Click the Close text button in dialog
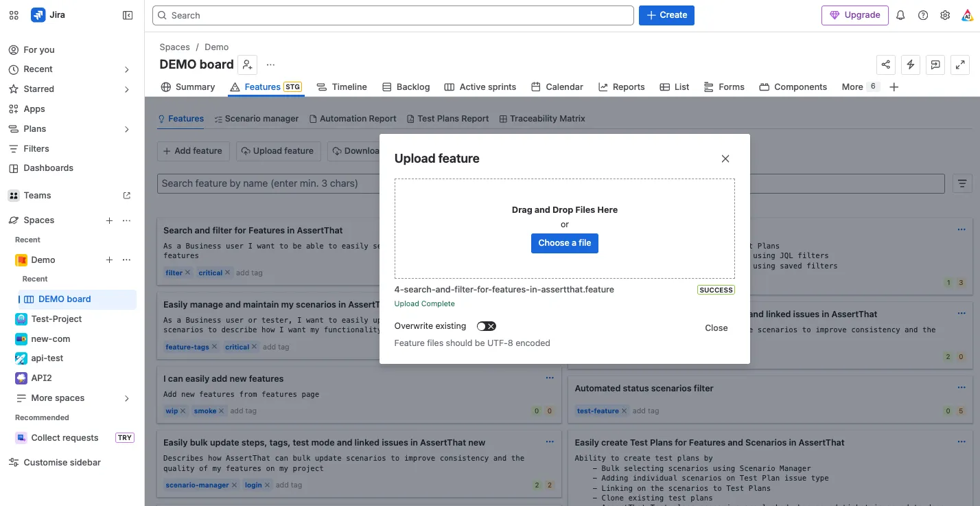Screen dimensions: 980x506 716,328
